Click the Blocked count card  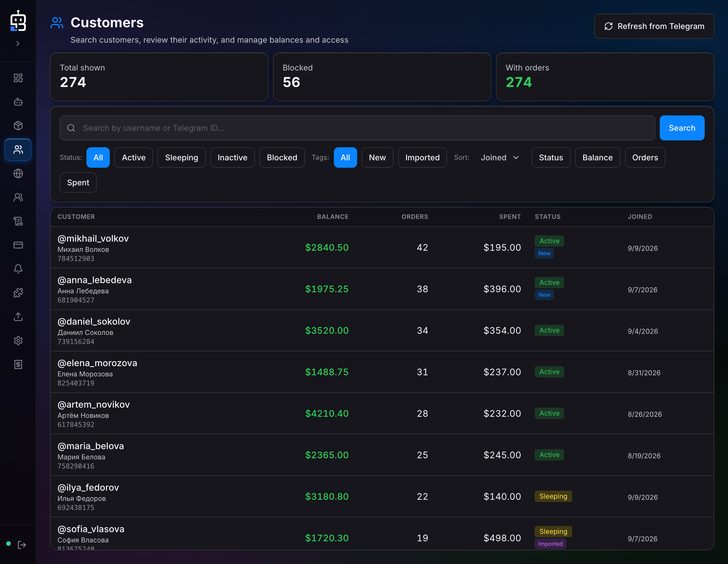382,77
